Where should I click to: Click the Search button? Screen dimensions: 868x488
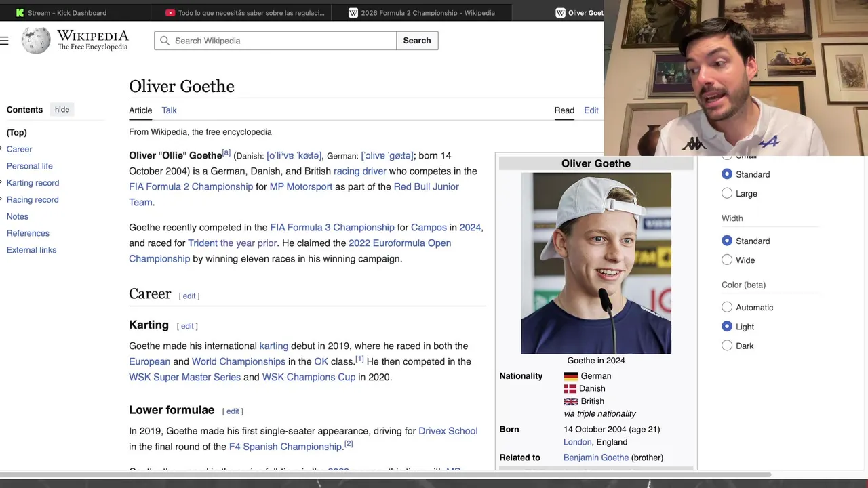(417, 41)
